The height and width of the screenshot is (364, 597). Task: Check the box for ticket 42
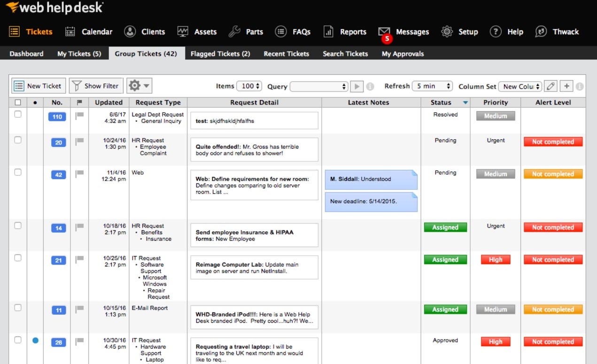click(18, 172)
